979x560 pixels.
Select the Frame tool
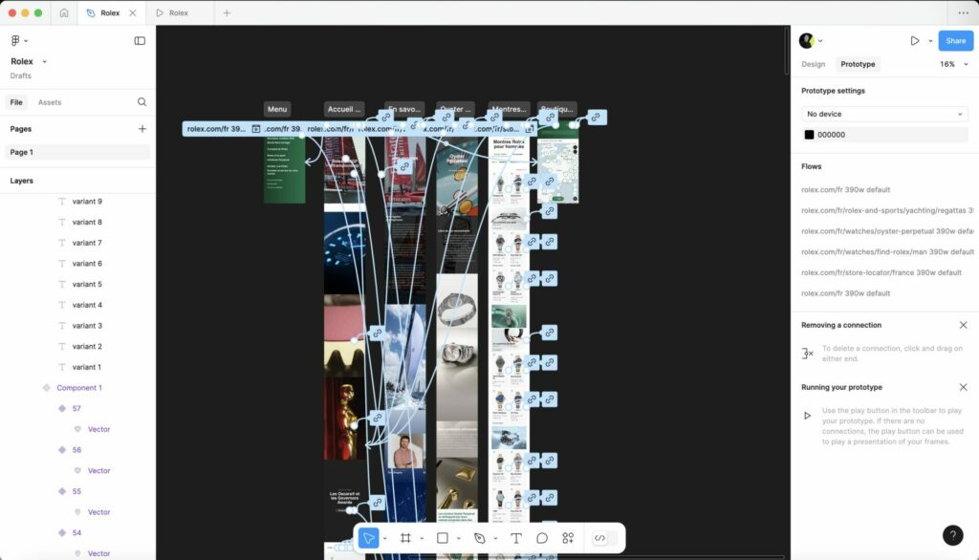coord(405,538)
